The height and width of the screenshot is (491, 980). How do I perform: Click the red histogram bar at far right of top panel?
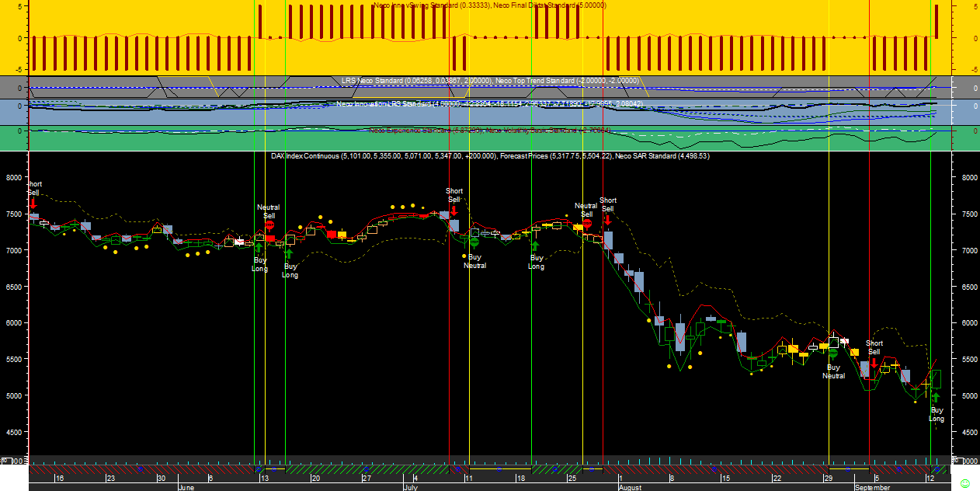tap(937, 21)
